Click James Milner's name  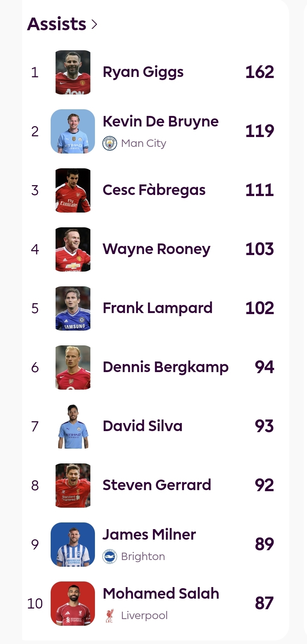(149, 535)
